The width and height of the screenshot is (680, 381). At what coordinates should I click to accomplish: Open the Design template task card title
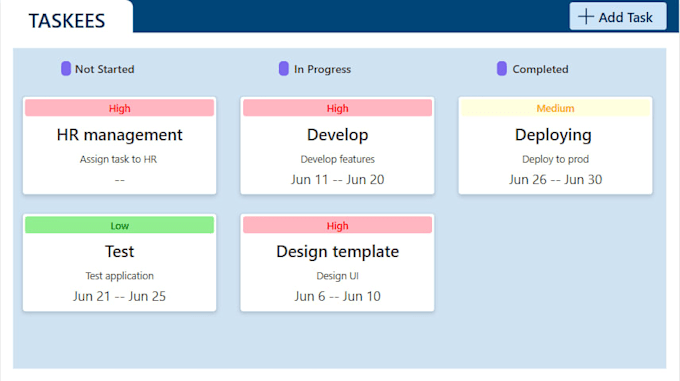[337, 252]
